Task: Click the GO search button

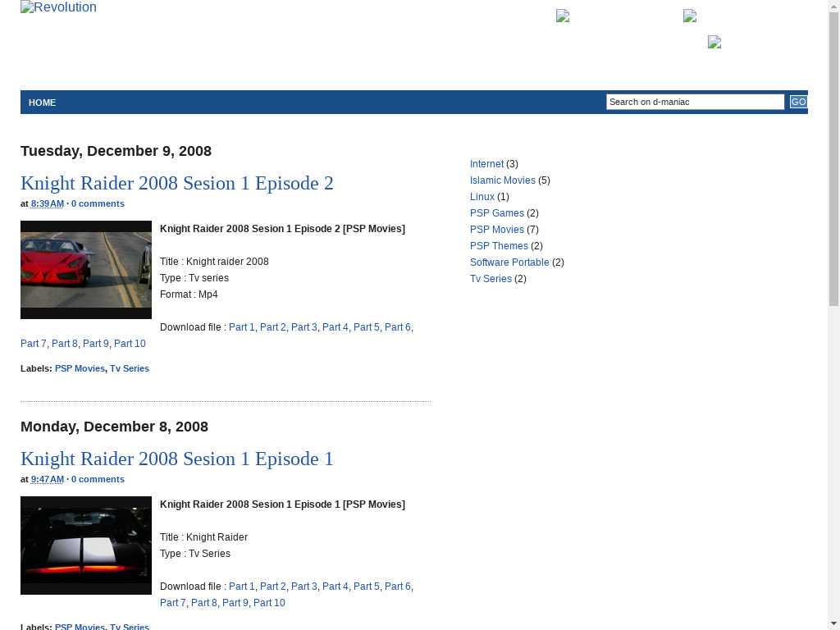Action: tap(798, 102)
